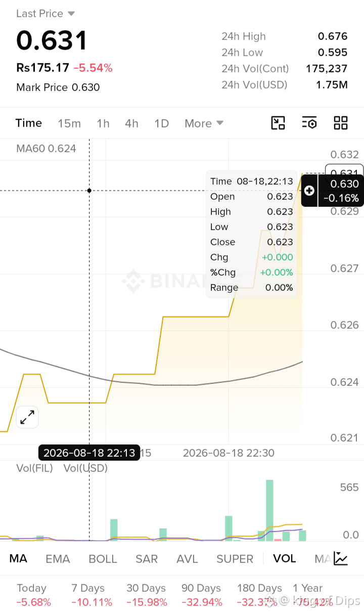Click the tallest green volume bar
The width and height of the screenshot is (364, 613).
269,510
